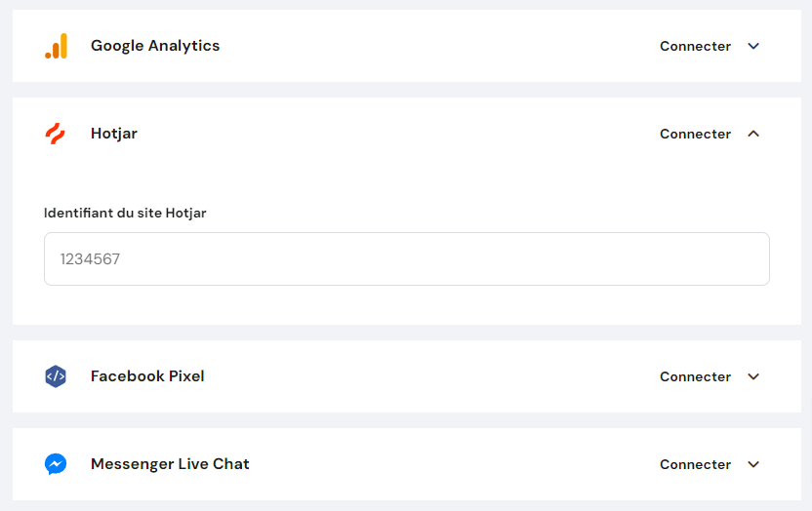Click the Hotjar flame logo icon
Image resolution: width=812 pixels, height=511 pixels.
[x=56, y=134]
